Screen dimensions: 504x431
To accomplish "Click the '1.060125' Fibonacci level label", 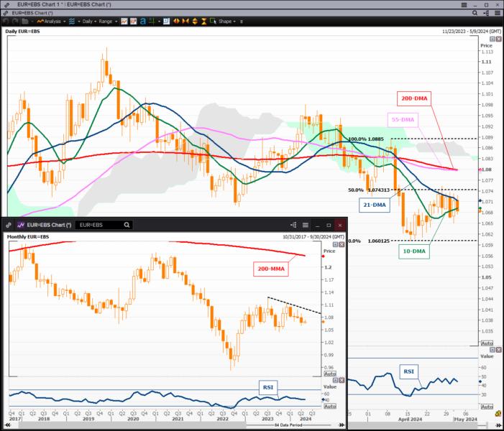I will click(378, 241).
